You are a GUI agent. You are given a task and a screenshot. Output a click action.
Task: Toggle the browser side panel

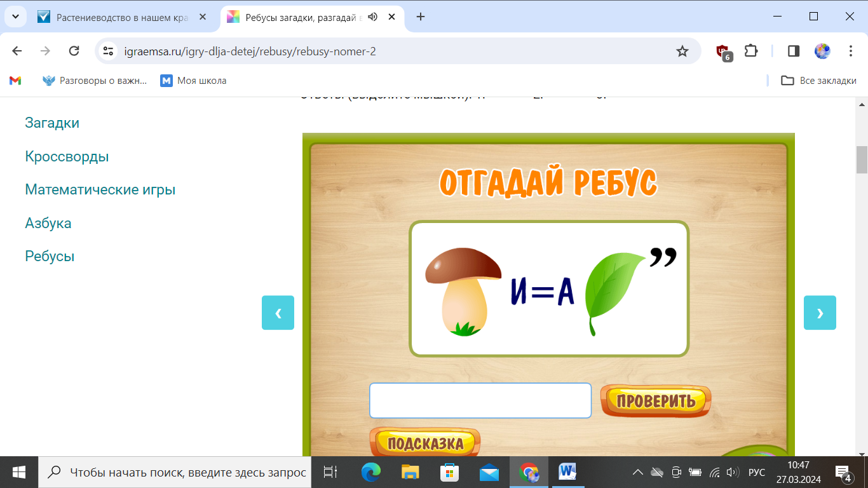793,51
